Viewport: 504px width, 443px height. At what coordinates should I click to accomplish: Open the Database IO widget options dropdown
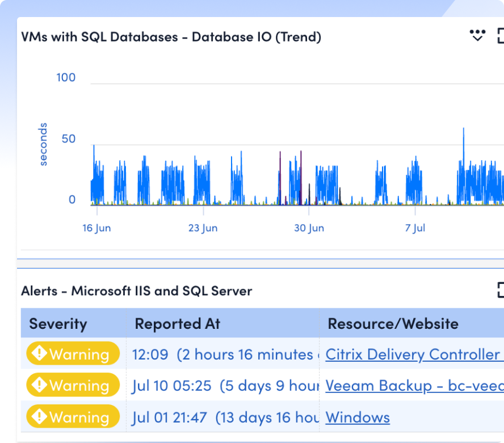[477, 35]
